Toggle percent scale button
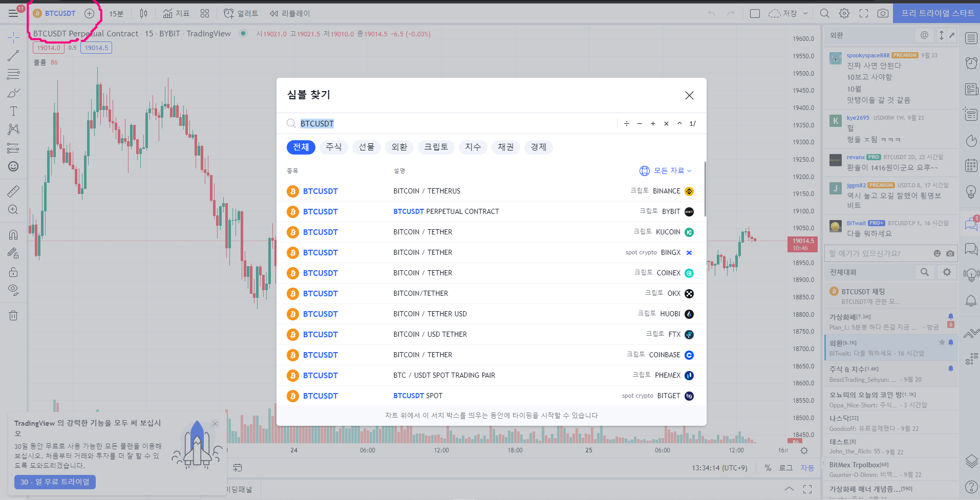The width and height of the screenshot is (980, 500). (768, 468)
